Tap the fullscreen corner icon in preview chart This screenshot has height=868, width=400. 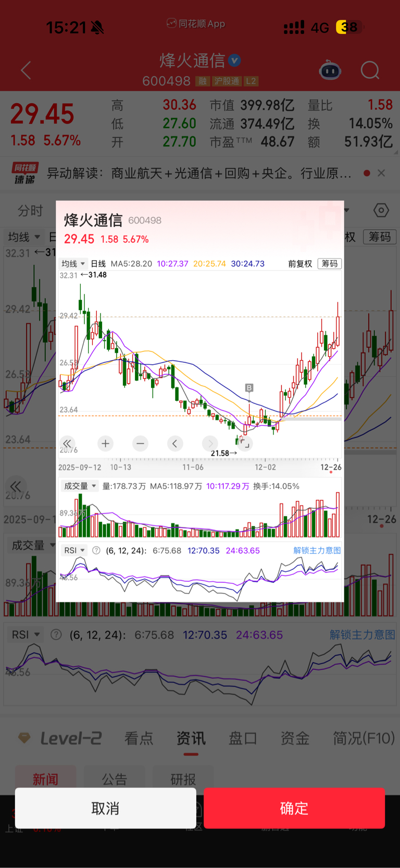pyautogui.click(x=245, y=444)
